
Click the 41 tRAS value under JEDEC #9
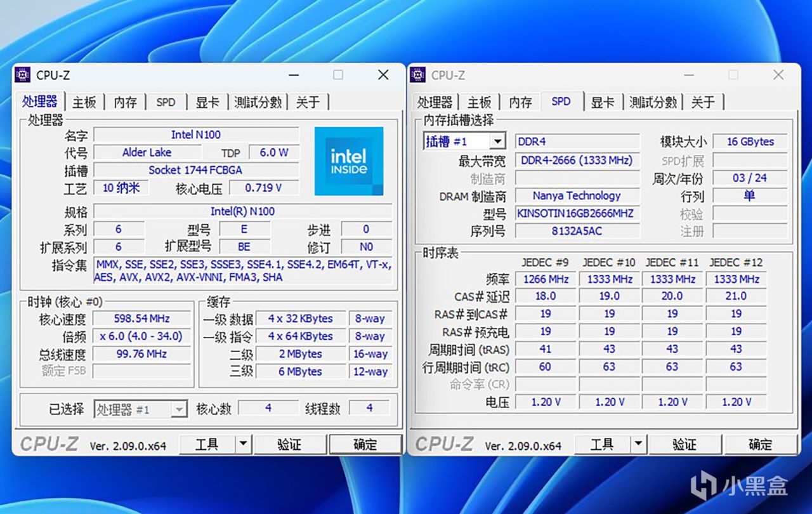click(546, 349)
